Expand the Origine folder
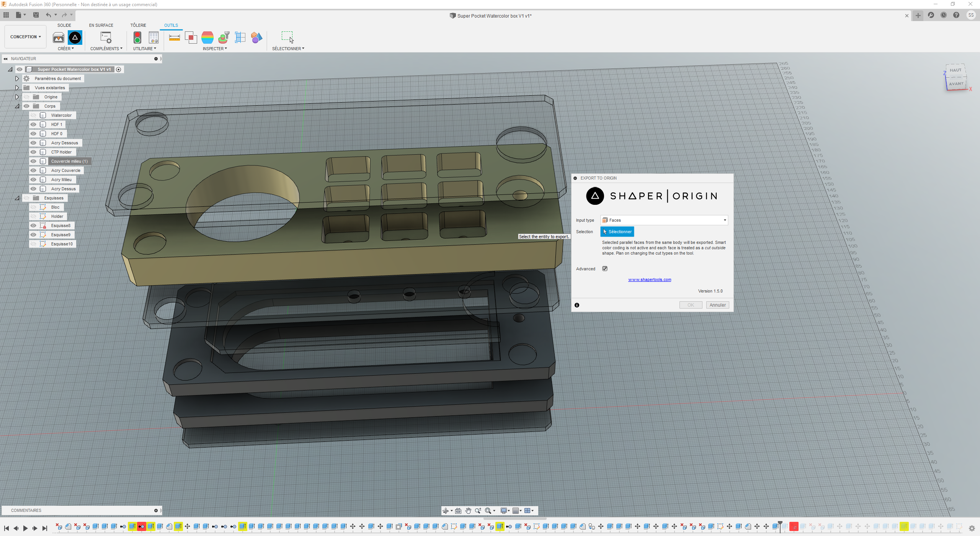This screenshot has height=536, width=980. tap(17, 97)
